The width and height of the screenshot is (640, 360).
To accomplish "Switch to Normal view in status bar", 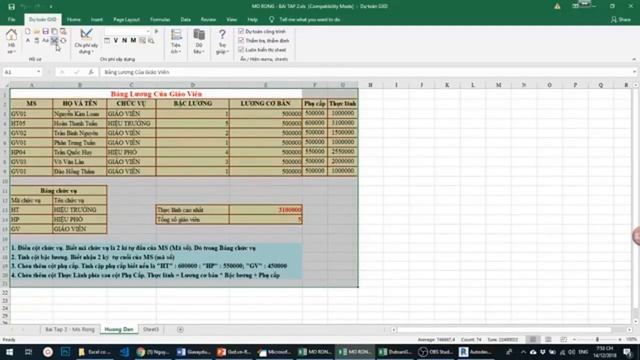I will point(533,339).
